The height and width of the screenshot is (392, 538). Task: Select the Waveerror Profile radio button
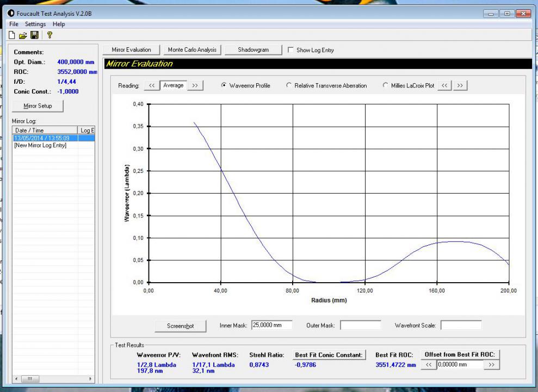(224, 85)
